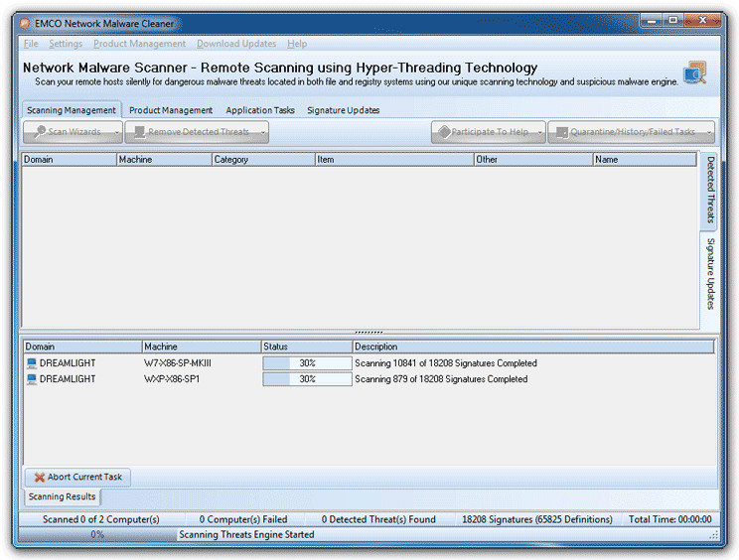This screenshot has height=560, width=739.
Task: Click the Item column header
Action: pos(394,160)
